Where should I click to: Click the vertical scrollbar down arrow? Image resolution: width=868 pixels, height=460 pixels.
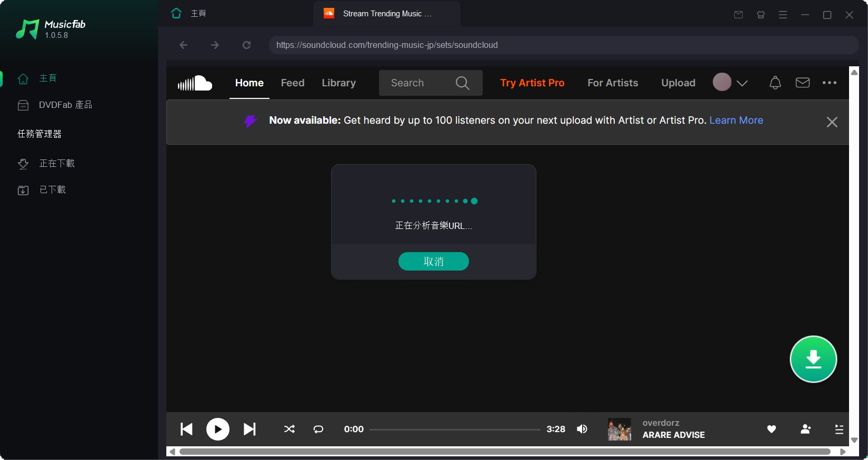[854, 440]
